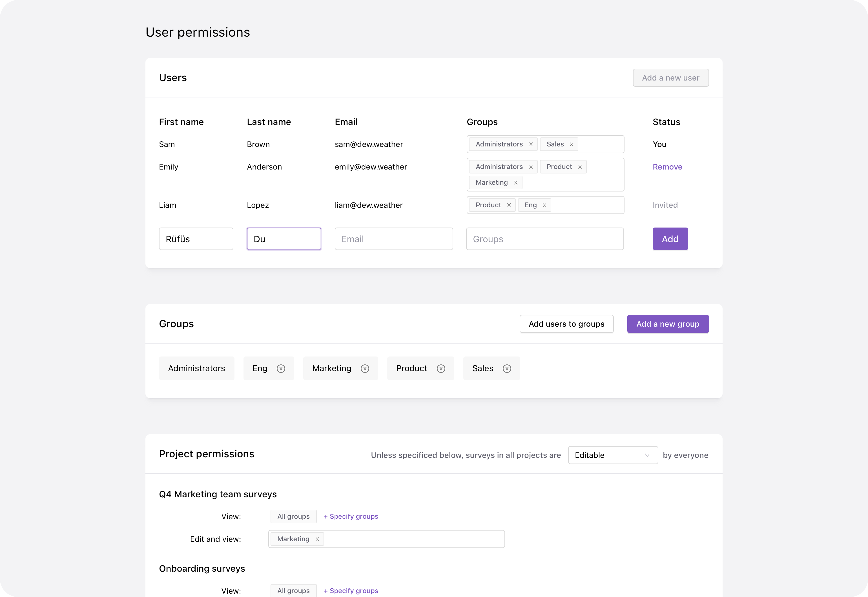Viewport: 868px width, 597px height.
Task: Click first name Liam
Action: (x=167, y=205)
